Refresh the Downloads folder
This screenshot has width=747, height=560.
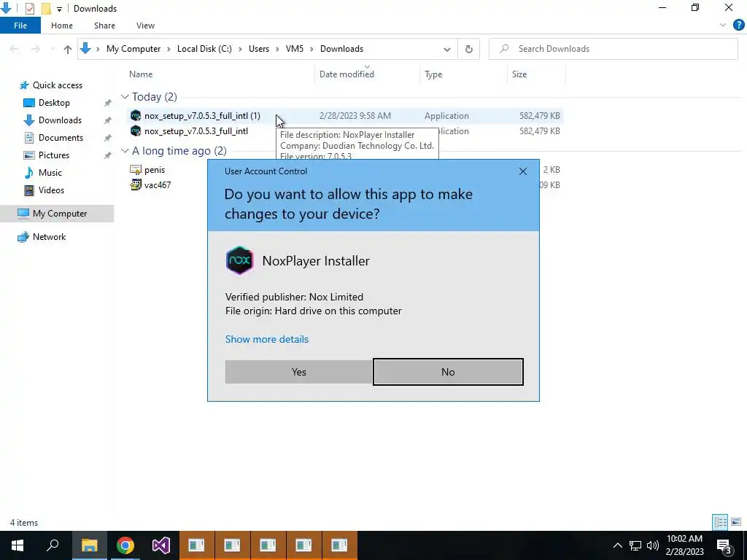(469, 49)
